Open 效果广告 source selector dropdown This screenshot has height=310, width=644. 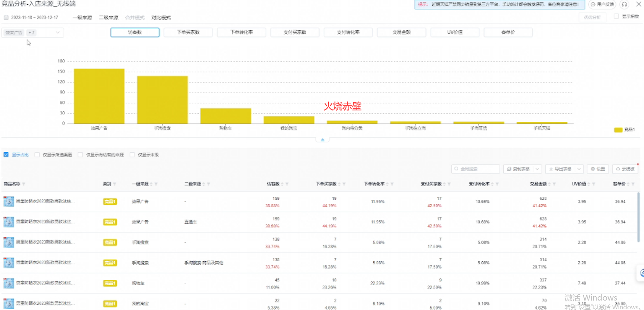click(33, 33)
